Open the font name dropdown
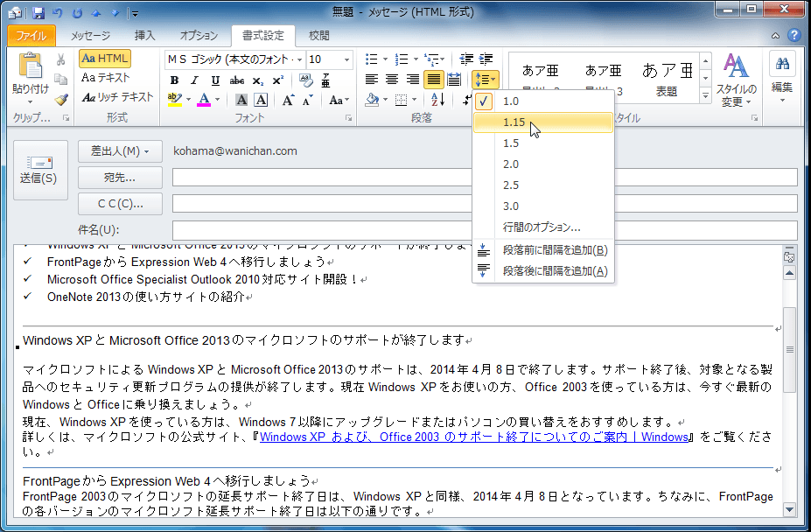The width and height of the screenshot is (811, 532). tap(299, 60)
